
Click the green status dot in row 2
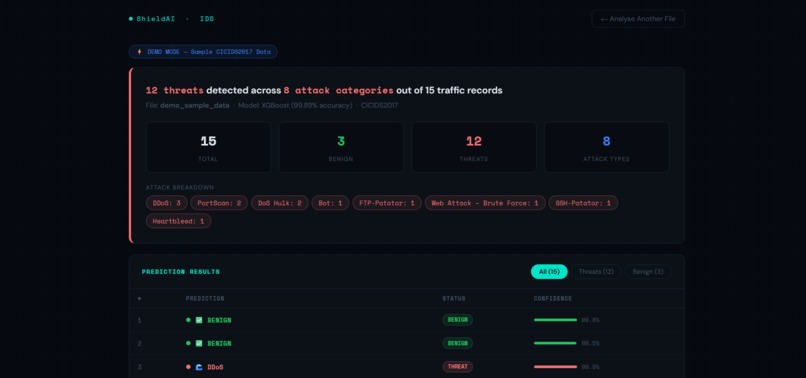click(x=188, y=343)
